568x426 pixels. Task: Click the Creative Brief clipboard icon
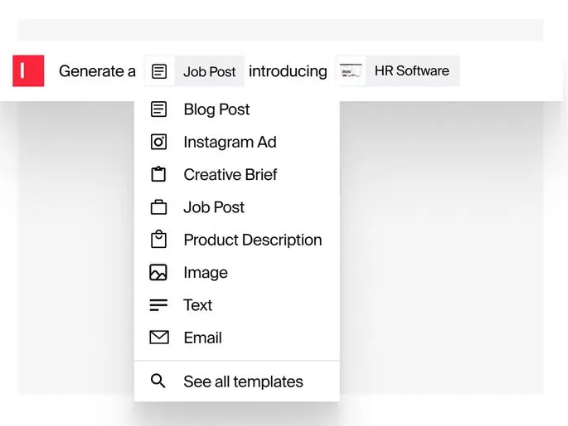click(159, 174)
